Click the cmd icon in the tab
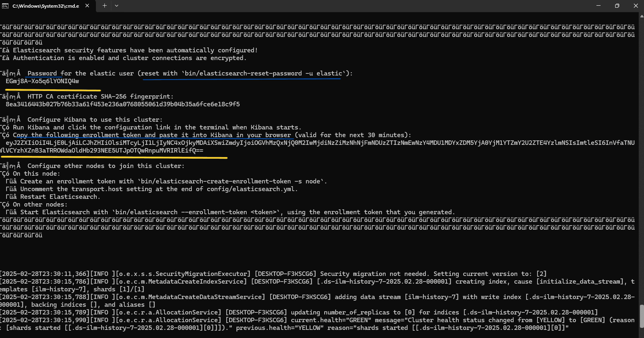Screen dimensions: 644x338 [6, 6]
